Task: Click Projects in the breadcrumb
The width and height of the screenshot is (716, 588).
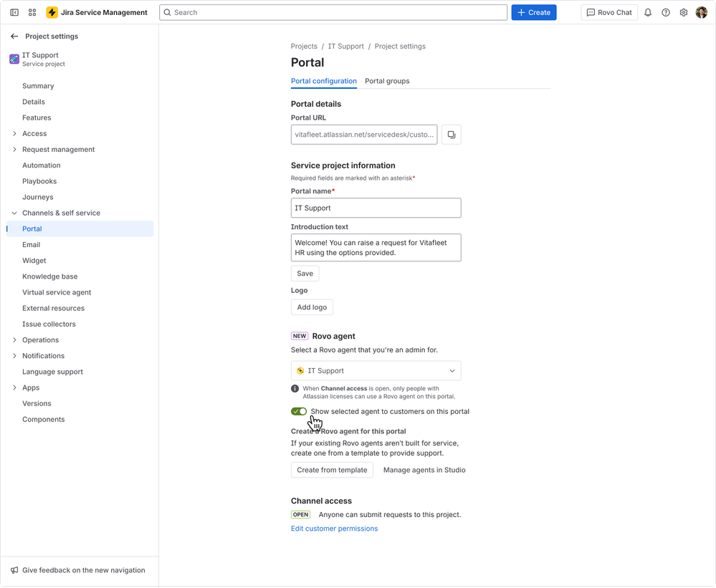Action: pyautogui.click(x=304, y=47)
